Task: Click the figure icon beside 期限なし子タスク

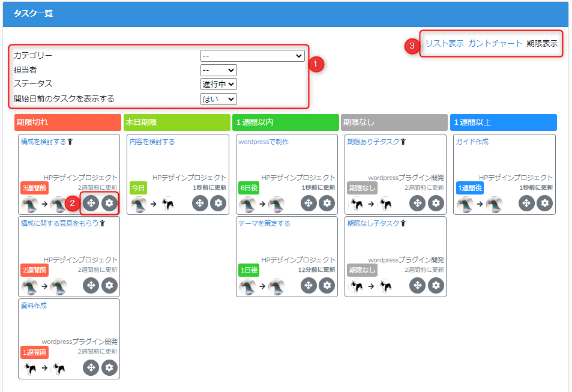Action: point(403,223)
